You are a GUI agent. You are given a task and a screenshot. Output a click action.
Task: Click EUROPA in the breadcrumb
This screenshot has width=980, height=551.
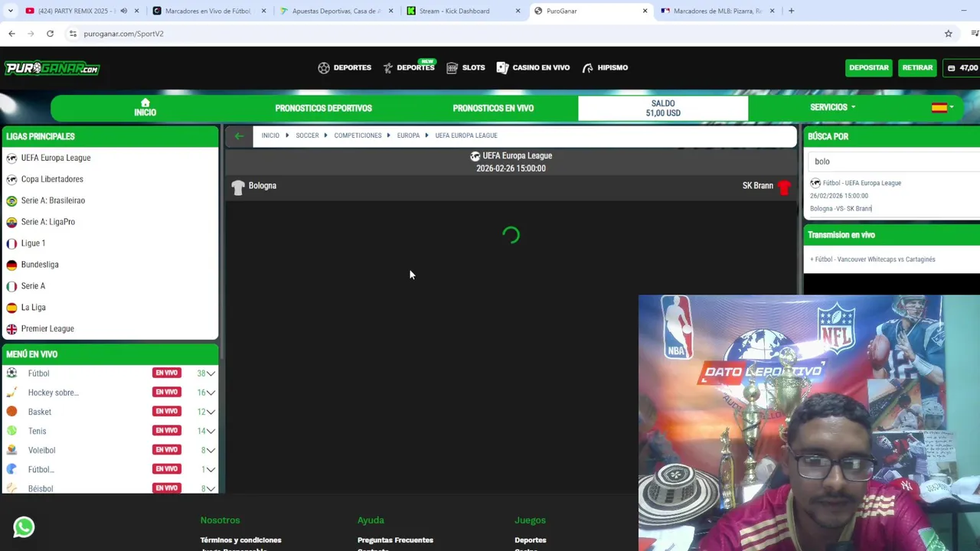click(408, 135)
